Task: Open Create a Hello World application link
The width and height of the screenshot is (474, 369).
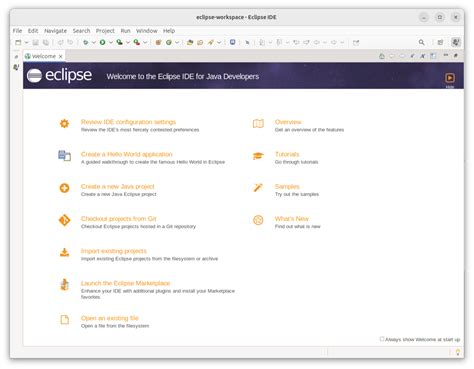Action: click(127, 154)
